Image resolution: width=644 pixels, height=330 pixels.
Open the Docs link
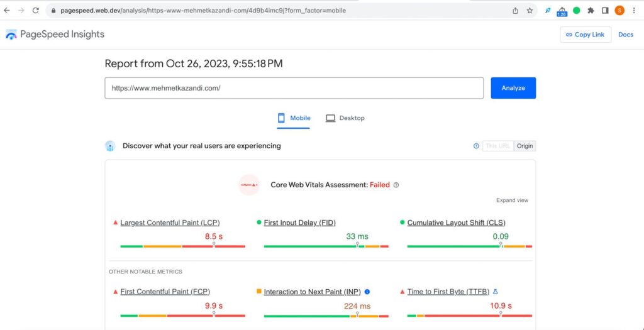click(626, 35)
